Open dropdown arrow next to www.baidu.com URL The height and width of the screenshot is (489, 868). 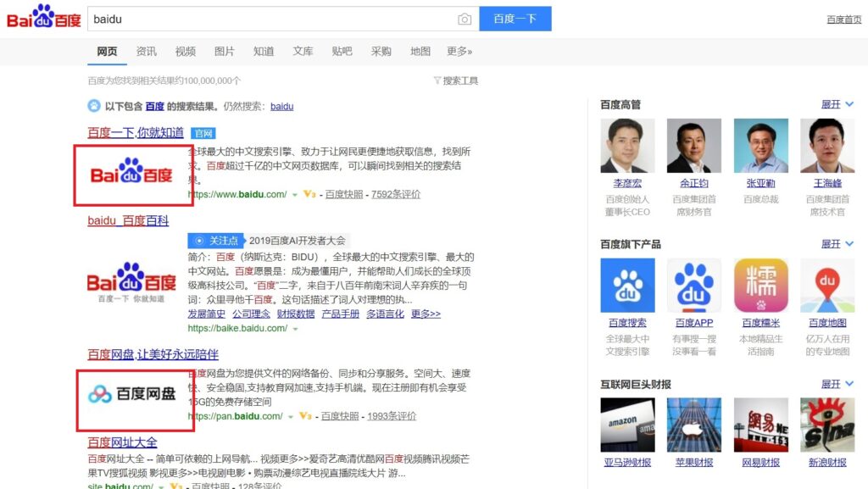click(295, 195)
